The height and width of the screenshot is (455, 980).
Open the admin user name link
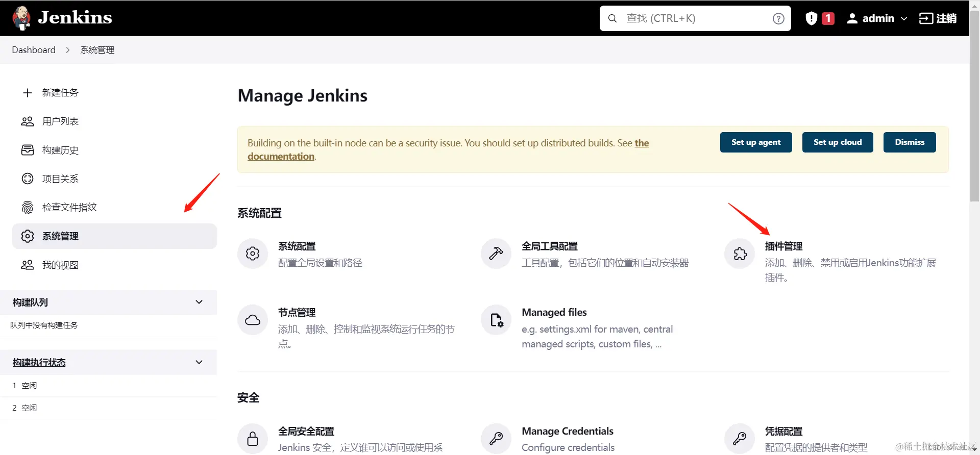click(878, 18)
